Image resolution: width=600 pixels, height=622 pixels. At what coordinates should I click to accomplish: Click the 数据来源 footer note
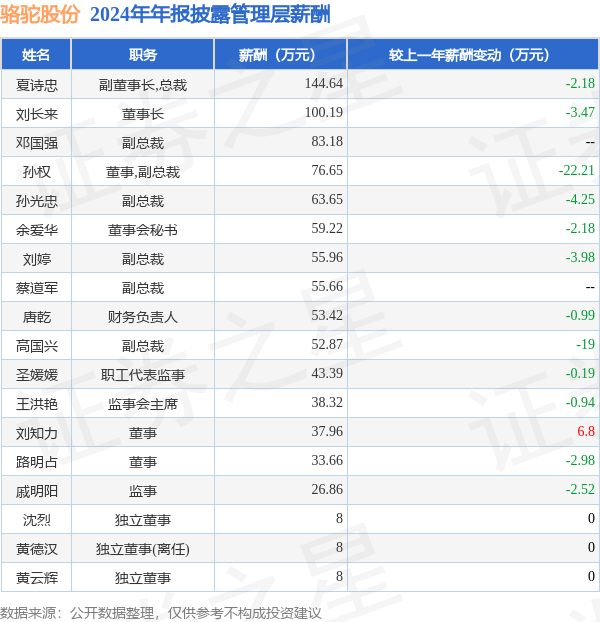[161, 613]
